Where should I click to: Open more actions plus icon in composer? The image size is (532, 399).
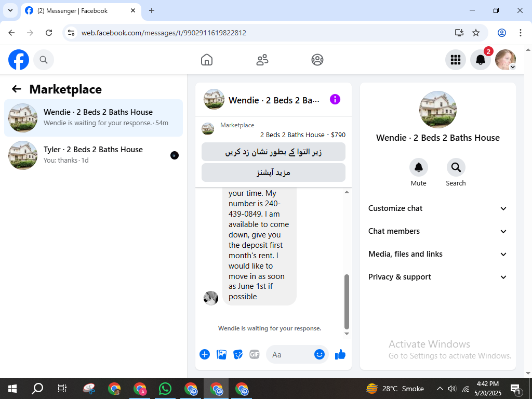205,354
